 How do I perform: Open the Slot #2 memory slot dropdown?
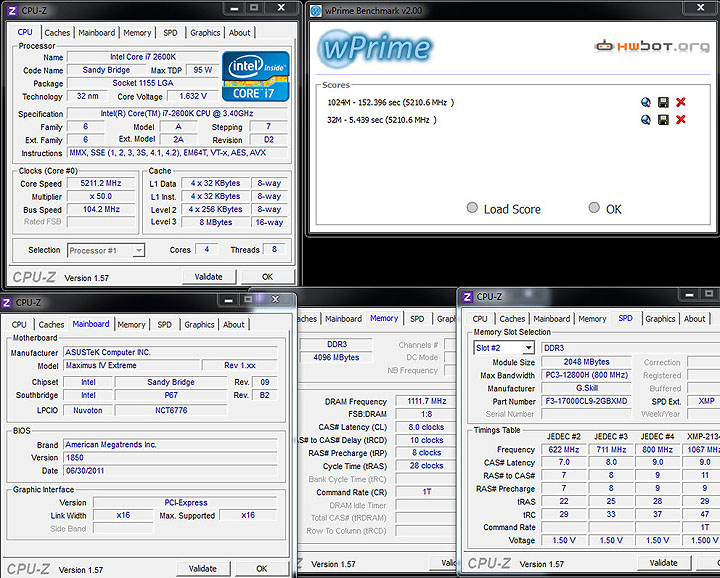[505, 348]
